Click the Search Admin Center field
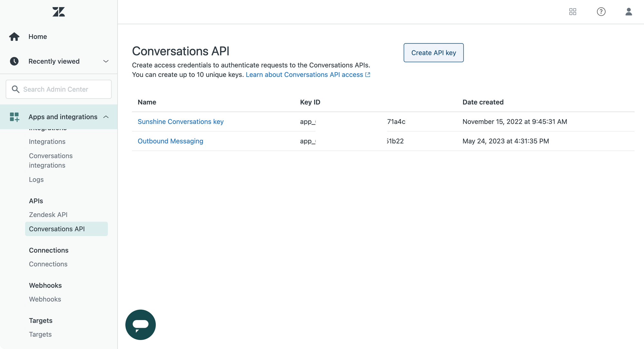The height and width of the screenshot is (349, 644). pos(59,89)
